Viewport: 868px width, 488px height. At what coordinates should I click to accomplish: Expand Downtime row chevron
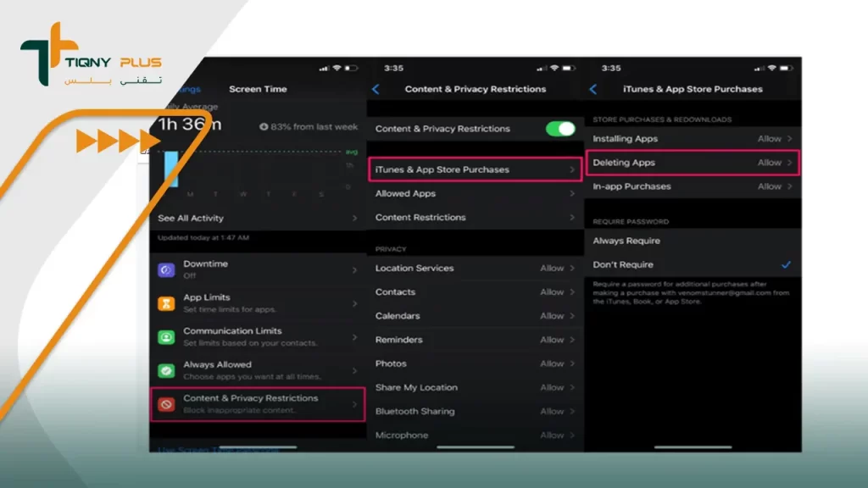click(x=355, y=270)
